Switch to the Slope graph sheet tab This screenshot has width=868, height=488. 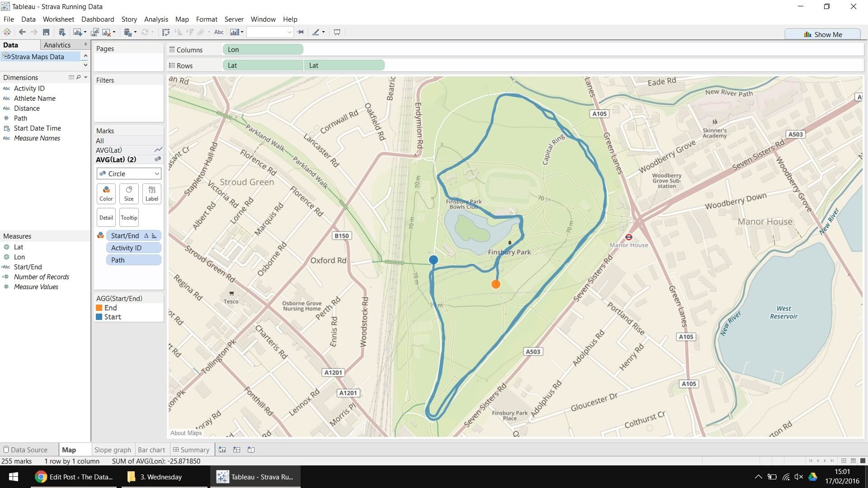pos(113,450)
